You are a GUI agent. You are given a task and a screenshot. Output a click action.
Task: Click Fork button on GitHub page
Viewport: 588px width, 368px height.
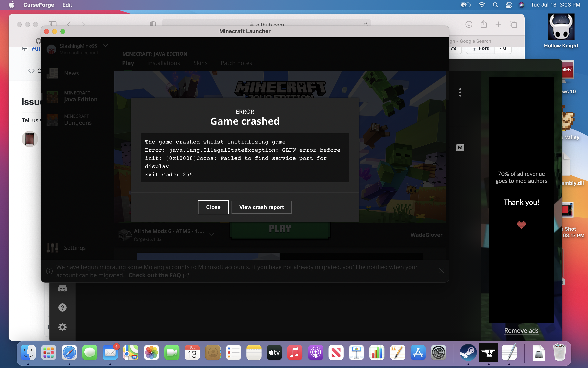click(481, 48)
